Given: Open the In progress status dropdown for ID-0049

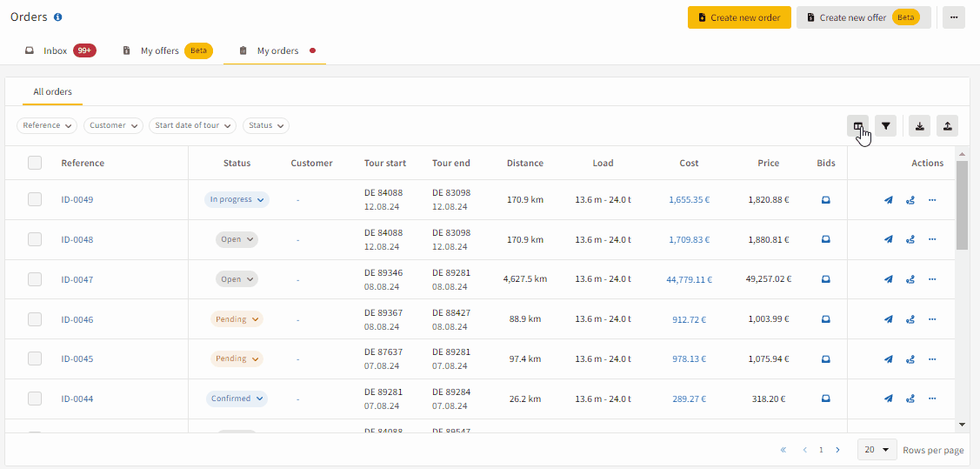Looking at the screenshot, I should coord(237,199).
